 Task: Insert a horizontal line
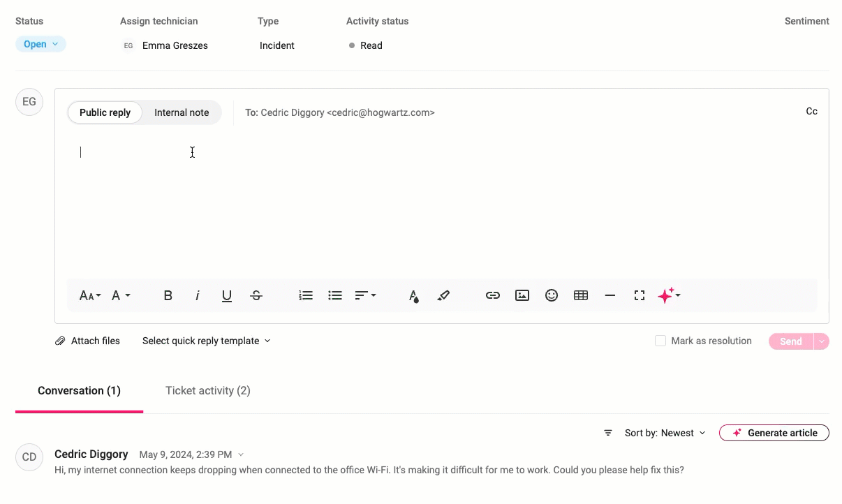pyautogui.click(x=610, y=296)
